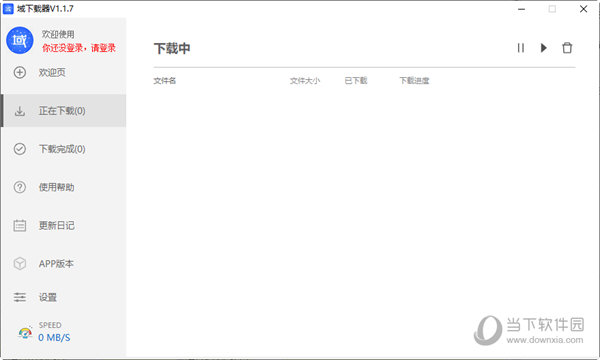
Task: Click the 0 MB/S speed value
Action: (x=54, y=337)
